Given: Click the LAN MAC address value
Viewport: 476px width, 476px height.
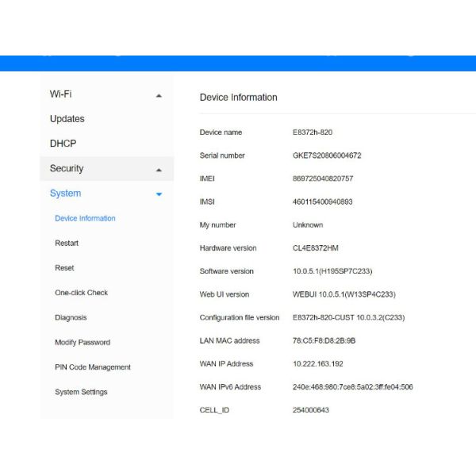Looking at the screenshot, I should 324,341.
